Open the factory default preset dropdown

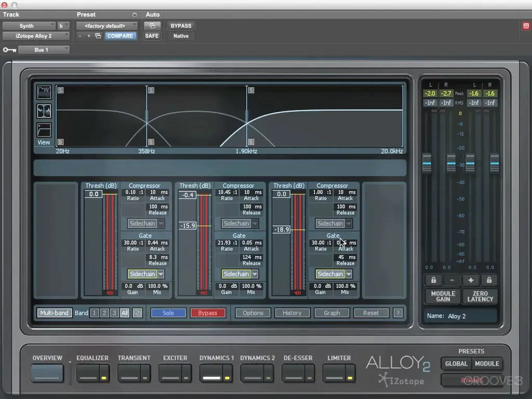107,26
